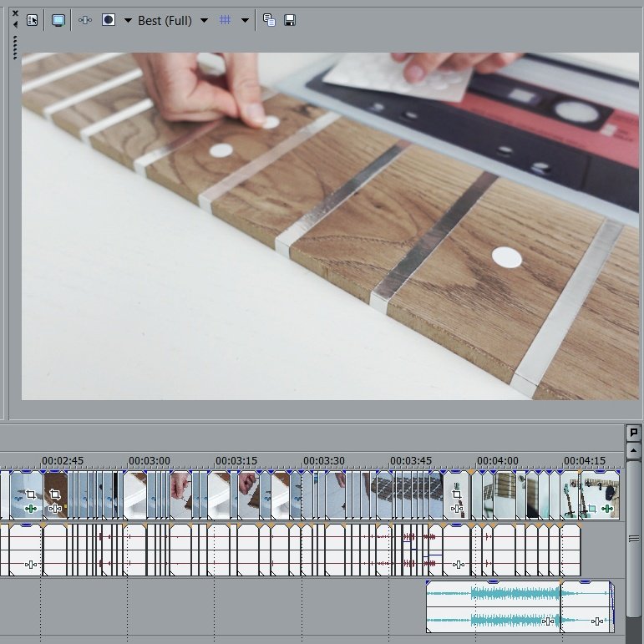Open Project Video Properties icon
Image resolution: width=644 pixels, height=644 pixels.
point(32,20)
